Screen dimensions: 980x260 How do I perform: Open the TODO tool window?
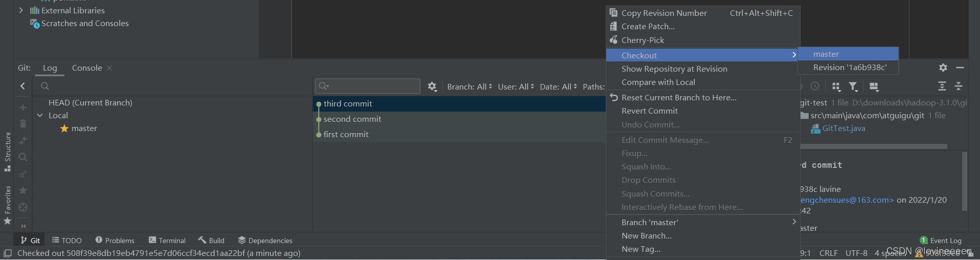click(66, 240)
